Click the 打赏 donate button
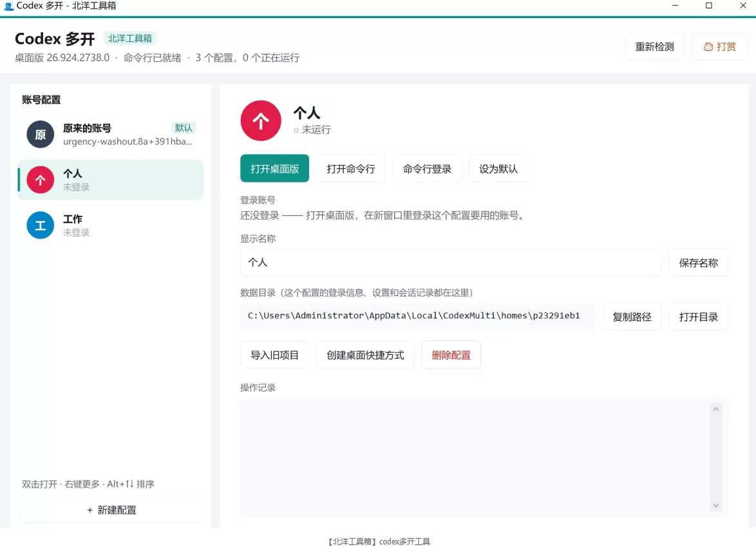Viewport: 756px width, 547px height. tap(719, 47)
